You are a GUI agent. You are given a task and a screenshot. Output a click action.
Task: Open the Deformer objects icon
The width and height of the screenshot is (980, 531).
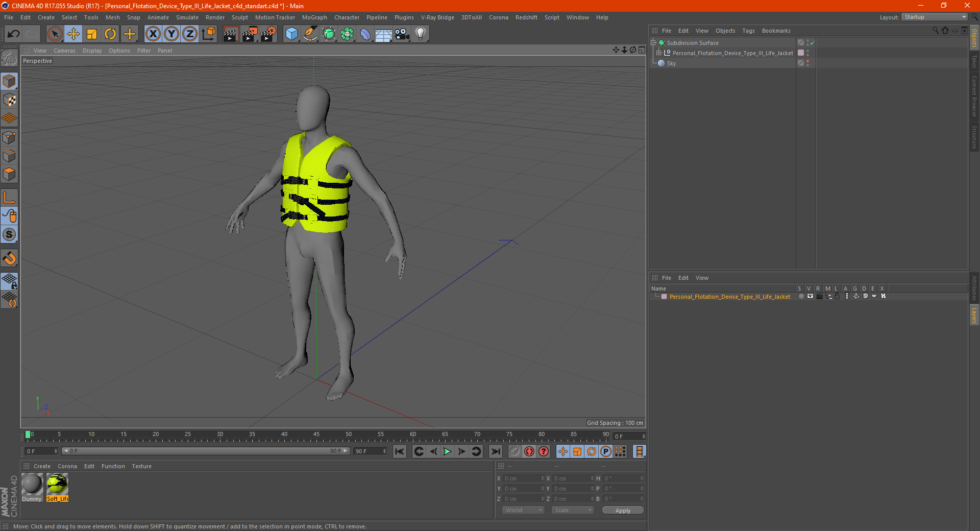point(365,34)
